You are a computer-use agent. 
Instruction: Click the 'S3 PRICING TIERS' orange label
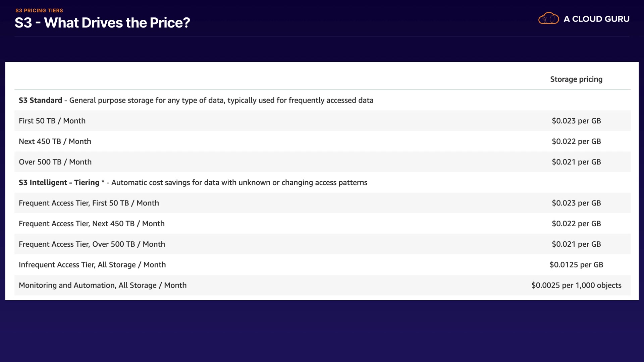(39, 10)
